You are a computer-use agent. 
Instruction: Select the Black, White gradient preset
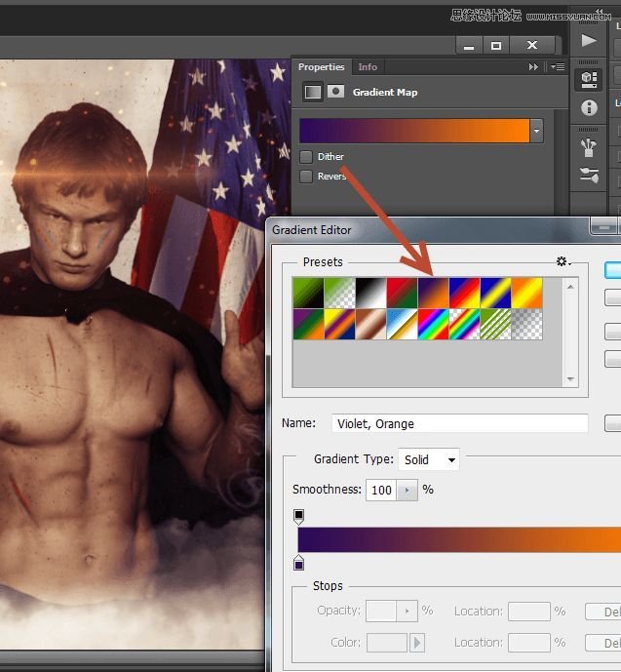coord(370,294)
